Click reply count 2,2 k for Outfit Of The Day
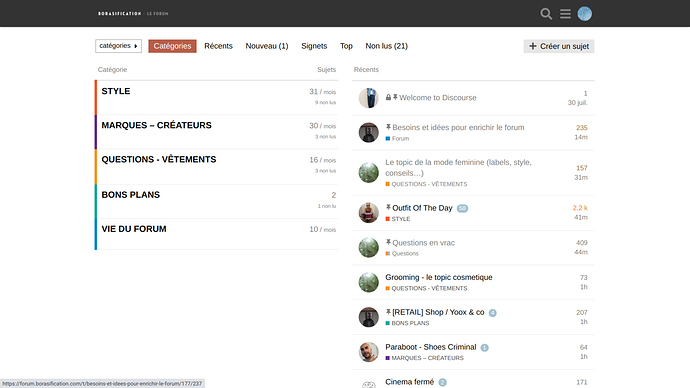Image resolution: width=690 pixels, height=388 pixels. tap(580, 208)
